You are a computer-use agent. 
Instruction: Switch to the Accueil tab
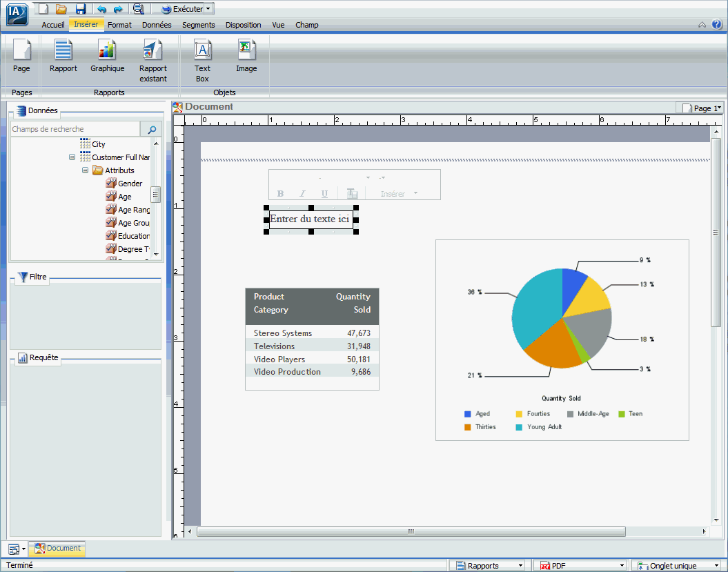coord(53,25)
